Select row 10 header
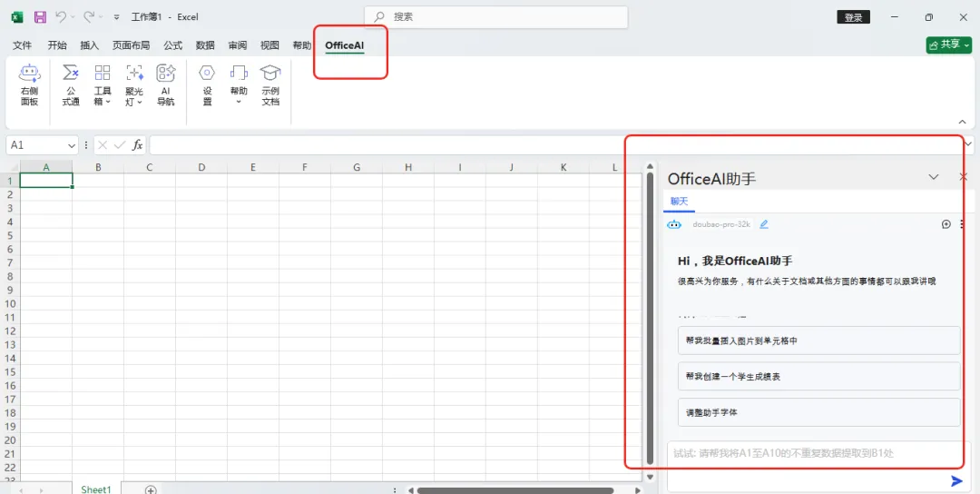The height and width of the screenshot is (494, 980). (x=10, y=304)
